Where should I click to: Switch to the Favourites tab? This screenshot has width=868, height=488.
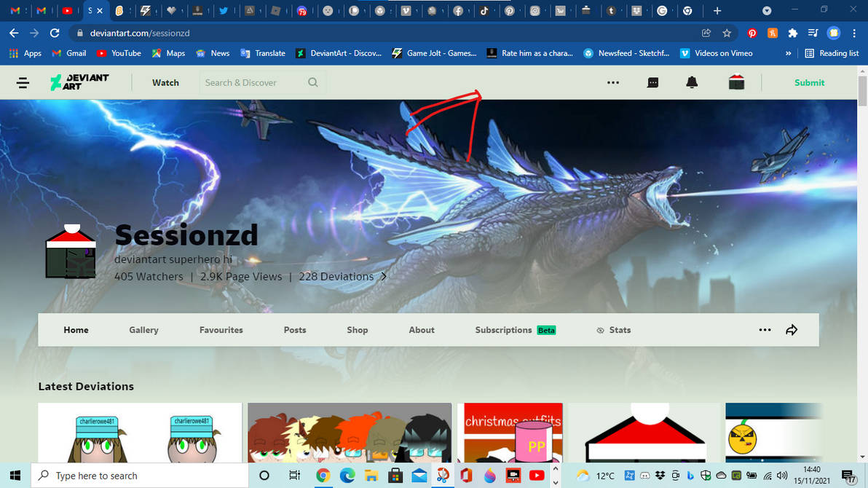(221, 330)
